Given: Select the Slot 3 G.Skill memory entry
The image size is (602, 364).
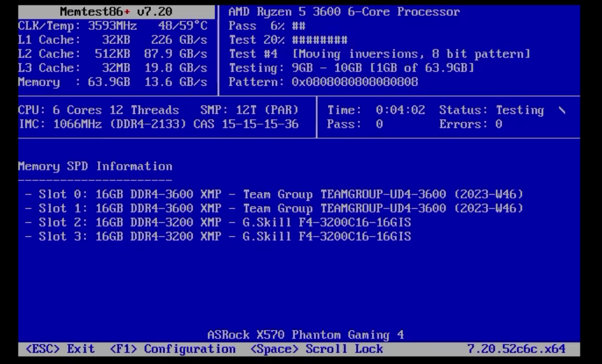Looking at the screenshot, I should (x=219, y=236).
